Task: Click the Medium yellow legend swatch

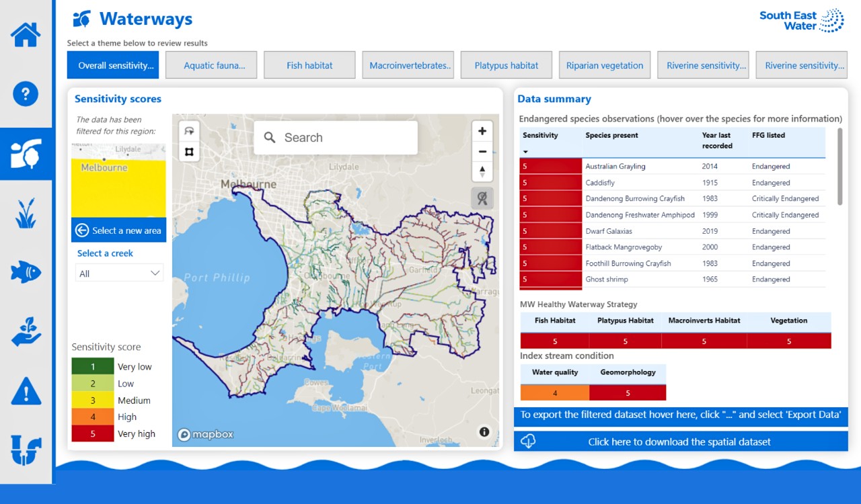Action: tap(93, 401)
